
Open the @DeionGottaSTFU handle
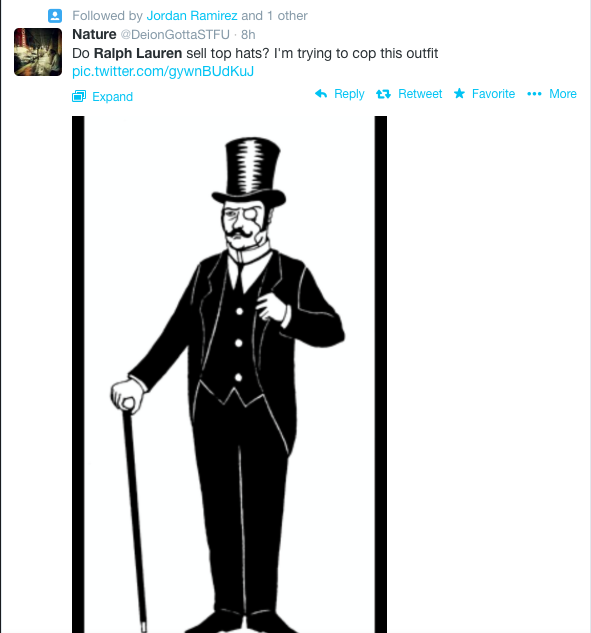175,35
